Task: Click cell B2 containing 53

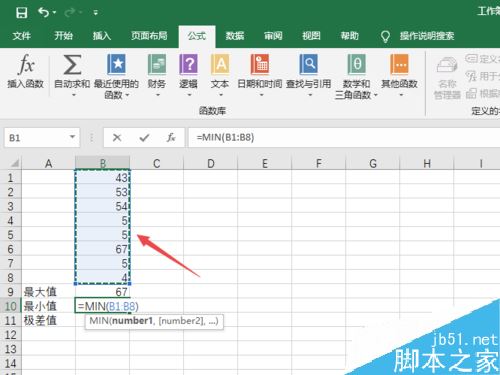Action: (103, 192)
